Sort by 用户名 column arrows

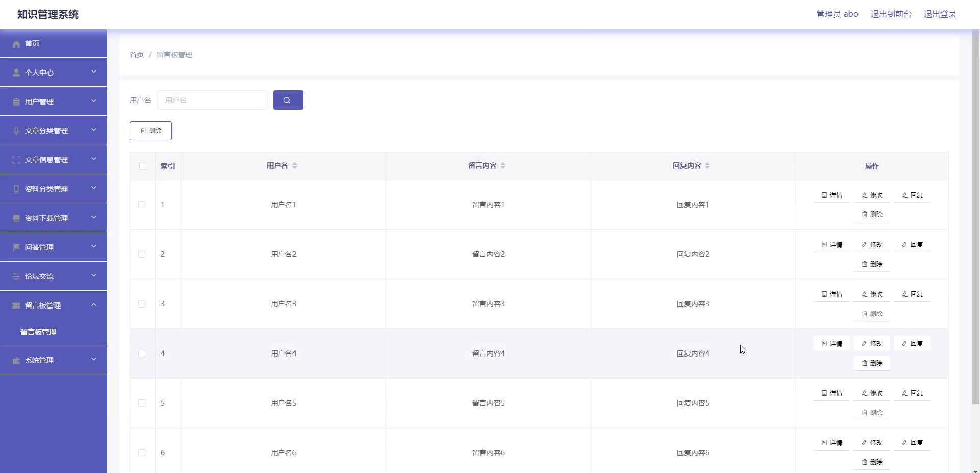[x=295, y=165]
